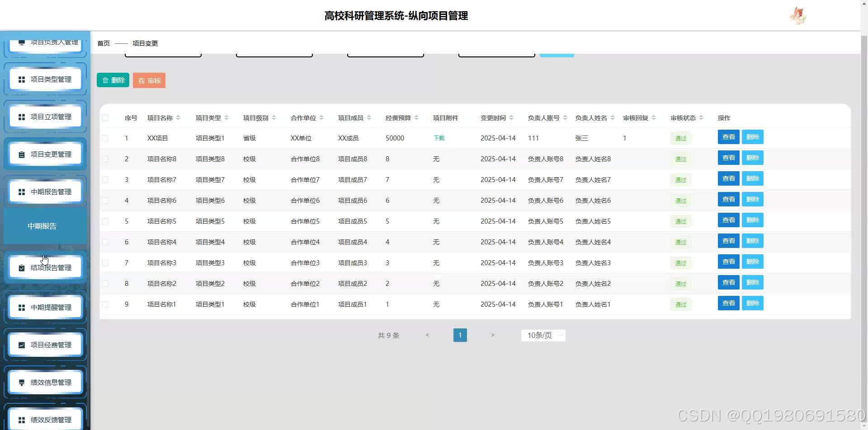
Task: Click the user avatar in the header
Action: (798, 16)
